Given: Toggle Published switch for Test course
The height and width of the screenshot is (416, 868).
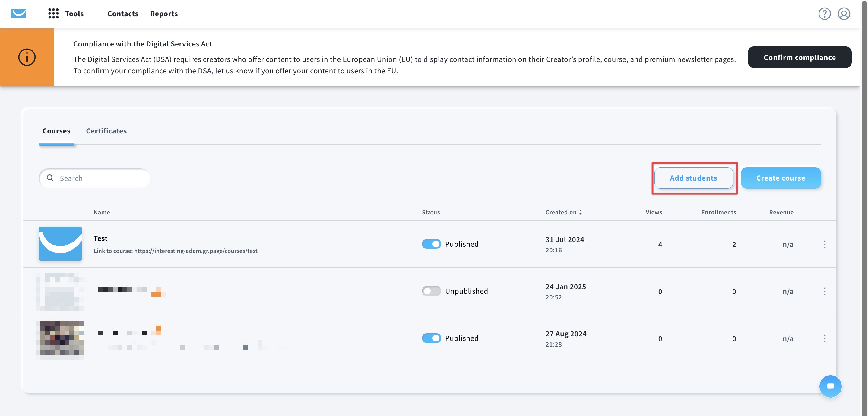Looking at the screenshot, I should click(x=431, y=244).
